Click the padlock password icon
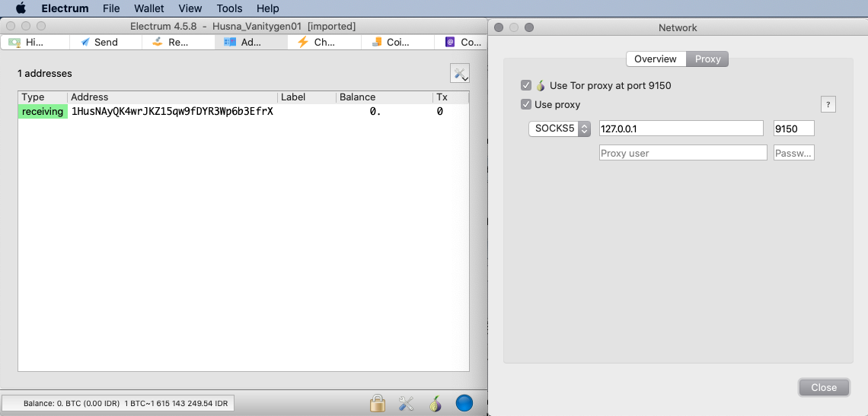 378,403
